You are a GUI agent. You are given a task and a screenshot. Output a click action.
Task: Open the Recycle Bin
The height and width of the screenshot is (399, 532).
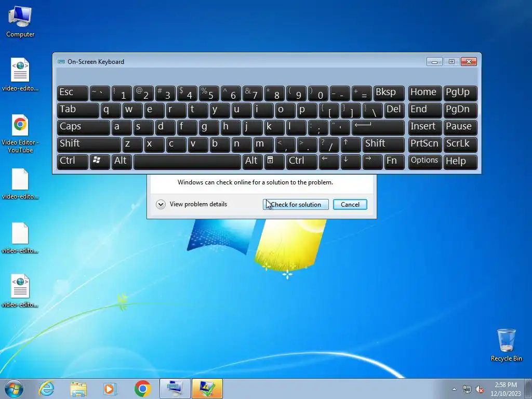pyautogui.click(x=506, y=345)
